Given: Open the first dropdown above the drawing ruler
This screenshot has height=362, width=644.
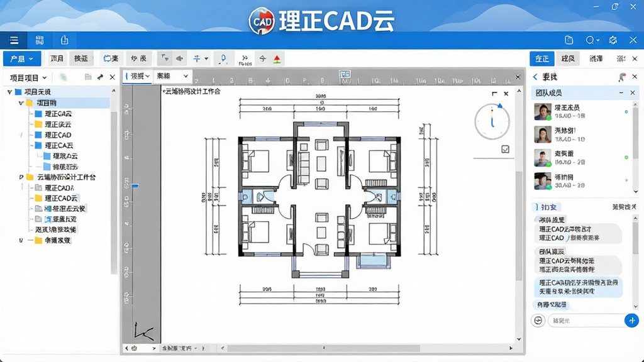Looking at the screenshot, I should 138,76.
